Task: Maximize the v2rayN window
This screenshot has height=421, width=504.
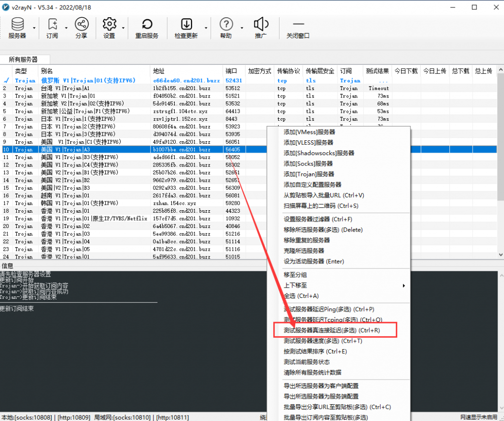Action: coord(474,7)
